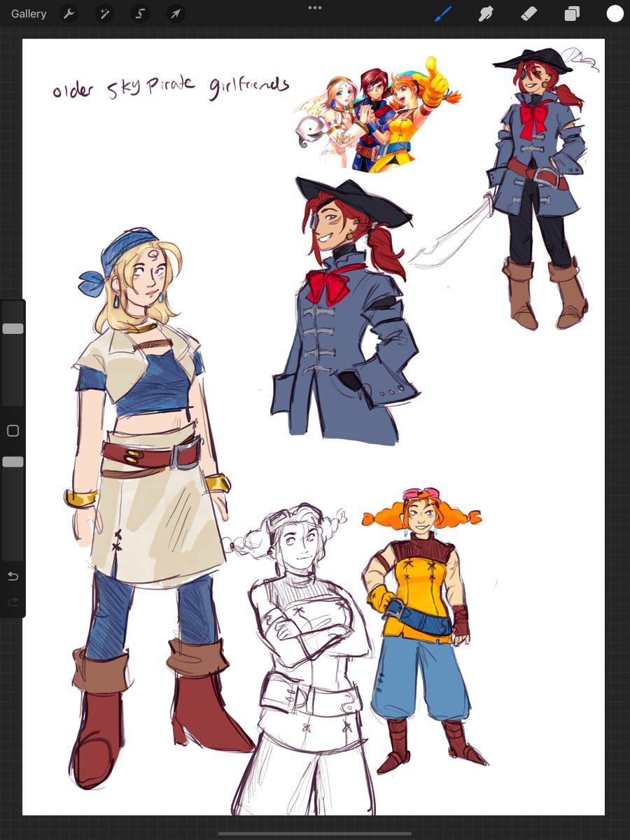Screen dimensions: 630x840
Task: Open the Adjustments magic wand menu
Action: (104, 13)
